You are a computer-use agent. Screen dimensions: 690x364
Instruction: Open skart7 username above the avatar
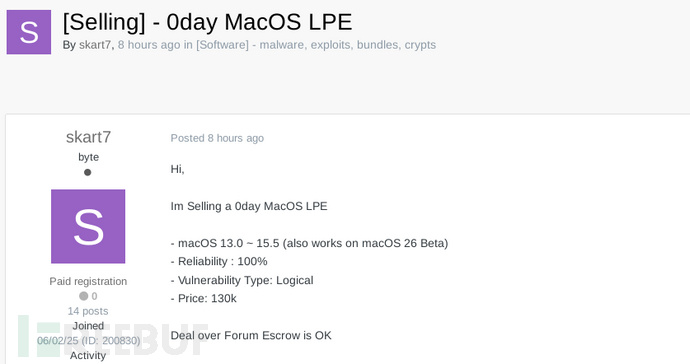[88, 137]
